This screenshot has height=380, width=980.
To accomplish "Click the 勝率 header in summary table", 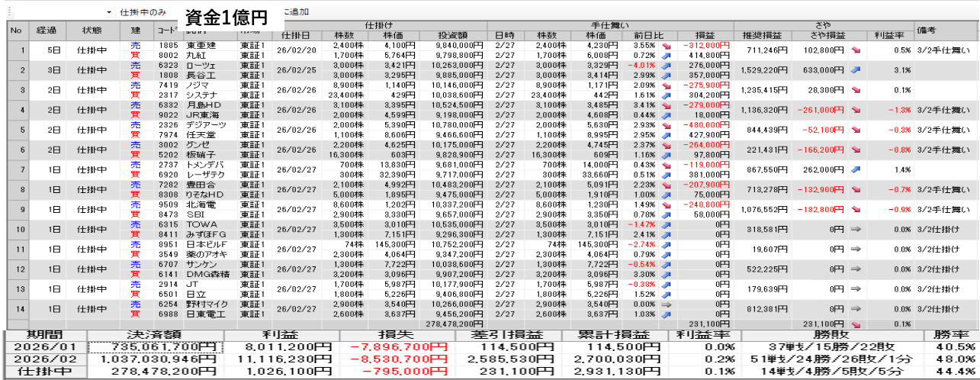I will coord(949,335).
